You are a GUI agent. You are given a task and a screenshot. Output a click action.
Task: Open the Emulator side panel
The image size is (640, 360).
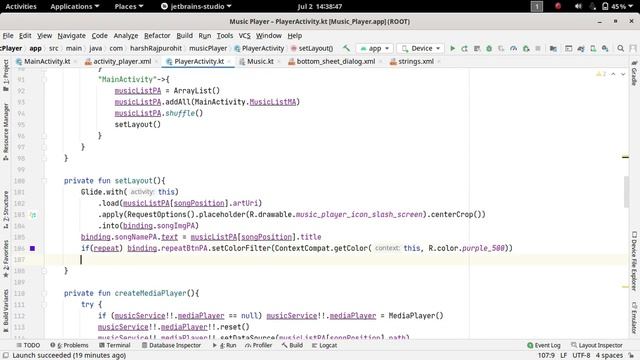[x=634, y=318]
